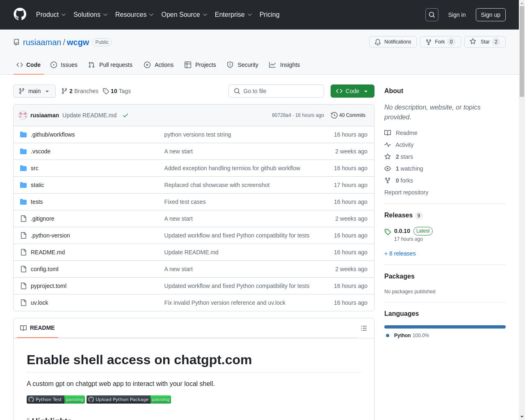The image size is (525, 420).
Task: Click the Sign in link
Action: [x=457, y=15]
